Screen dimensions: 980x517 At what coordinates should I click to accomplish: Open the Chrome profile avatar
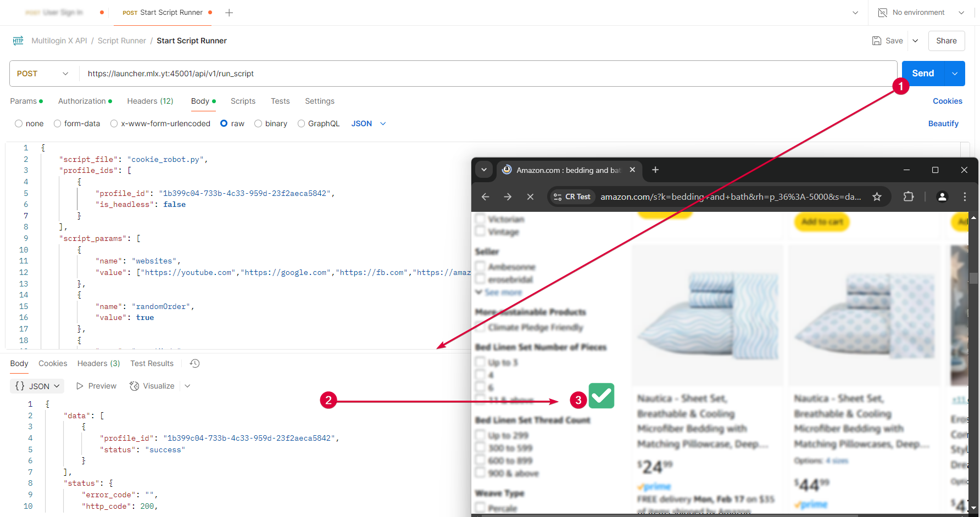pos(942,196)
